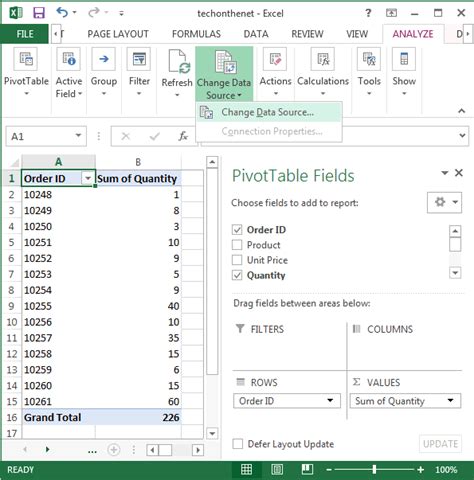Viewport: 474px width, 480px height.
Task: Open the gear tools menu in PivotTable Fields
Action: tap(444, 202)
